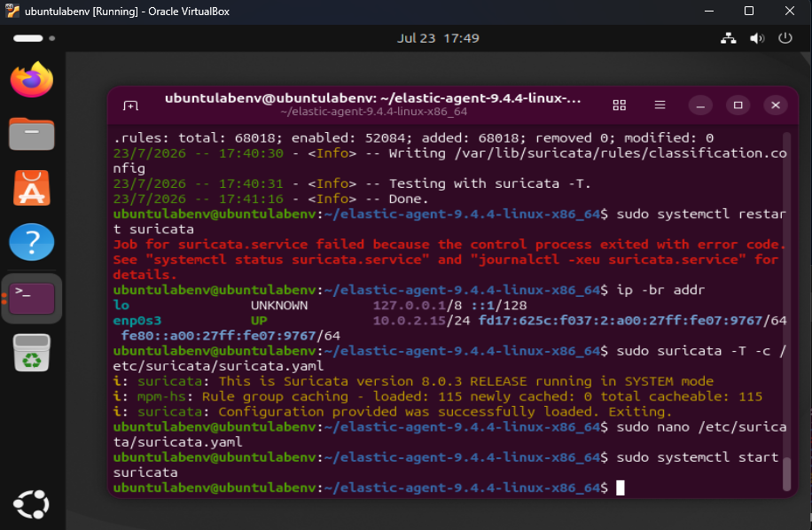Click the 'enp0s3' interface name
This screenshot has width=812, height=530.
(x=137, y=320)
